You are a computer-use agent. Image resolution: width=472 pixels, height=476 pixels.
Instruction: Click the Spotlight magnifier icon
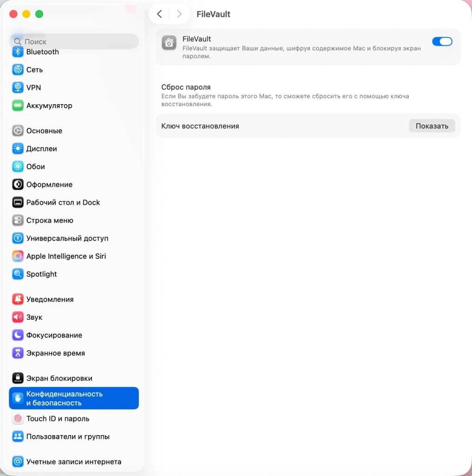pyautogui.click(x=18, y=274)
